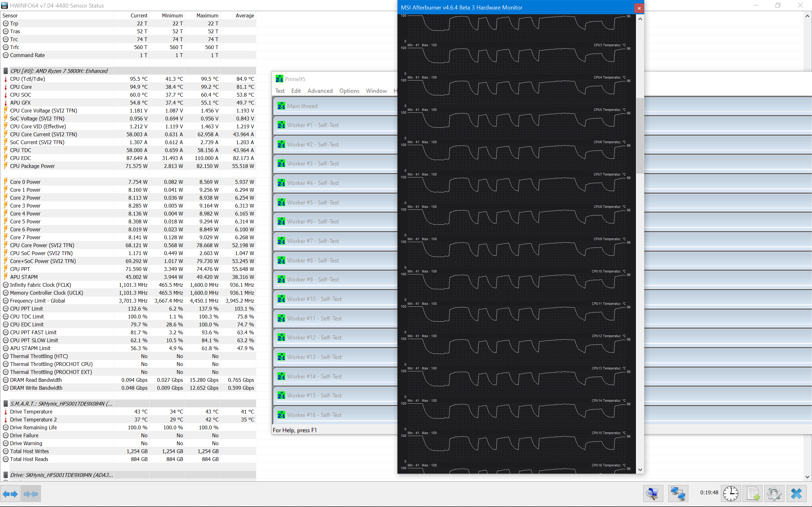The width and height of the screenshot is (812, 507).
Task: Open Prime95 Advanced menu
Action: [x=320, y=91]
